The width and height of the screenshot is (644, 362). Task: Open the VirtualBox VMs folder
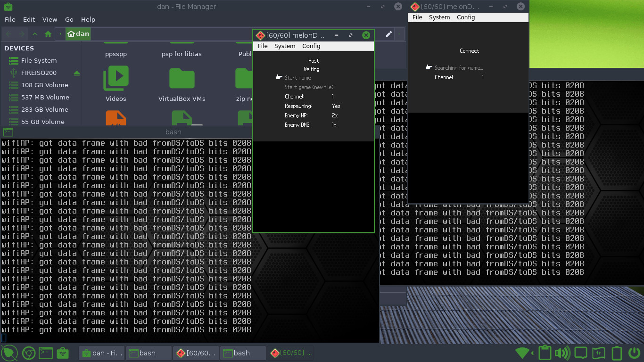click(x=182, y=78)
